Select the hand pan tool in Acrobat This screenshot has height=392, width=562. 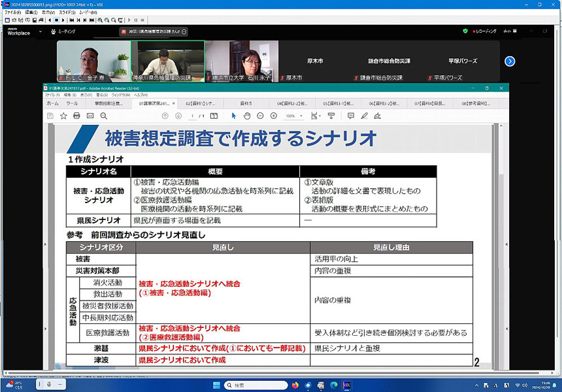(x=247, y=116)
